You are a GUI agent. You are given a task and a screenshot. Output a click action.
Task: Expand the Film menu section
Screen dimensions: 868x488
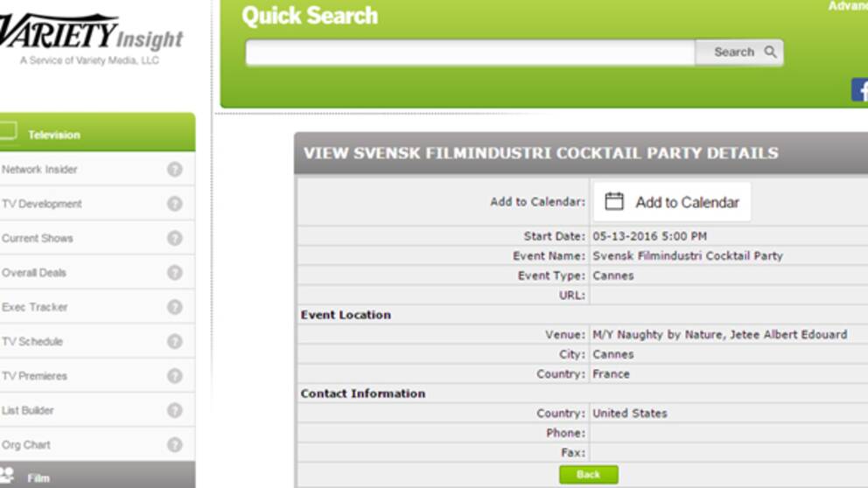point(97,475)
